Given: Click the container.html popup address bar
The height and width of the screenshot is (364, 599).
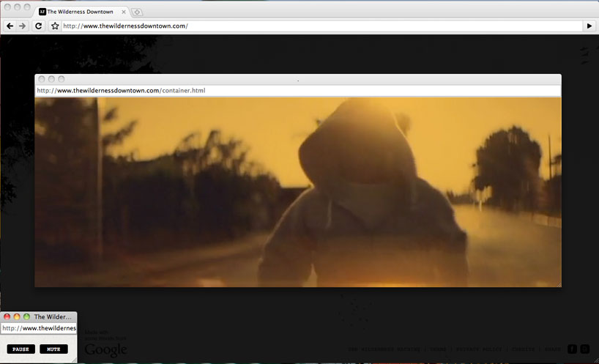Looking at the screenshot, I should (x=293, y=91).
